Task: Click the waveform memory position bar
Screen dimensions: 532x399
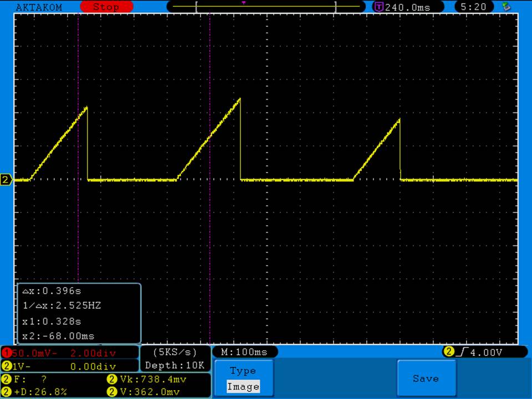Action: click(266, 7)
